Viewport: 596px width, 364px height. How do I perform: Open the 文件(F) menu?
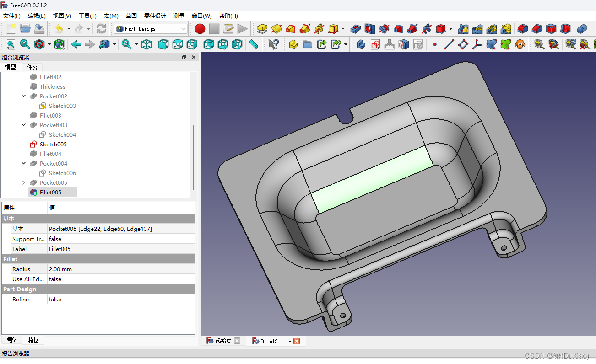tap(11, 16)
